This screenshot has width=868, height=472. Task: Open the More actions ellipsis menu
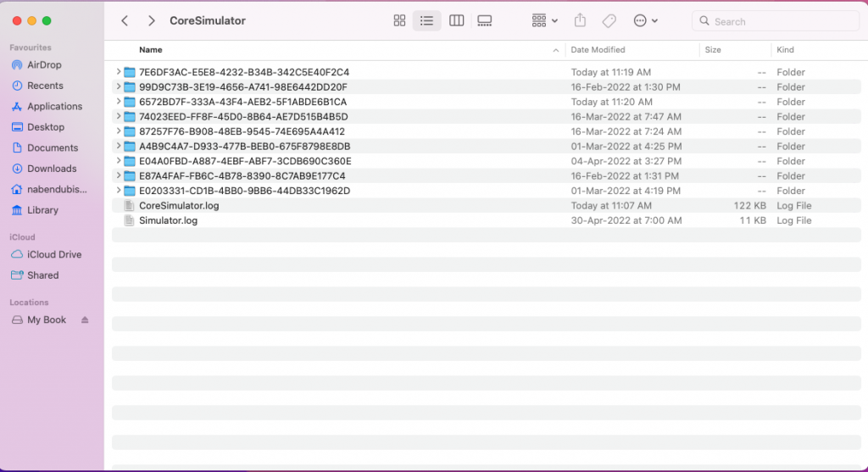645,21
